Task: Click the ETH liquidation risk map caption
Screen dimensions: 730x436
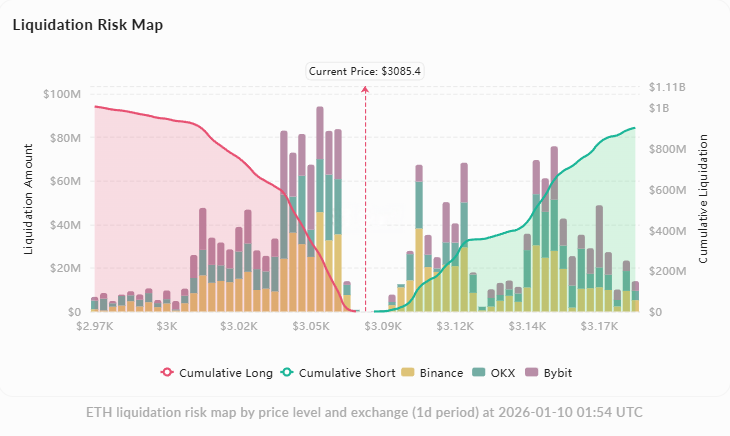Action: pyautogui.click(x=364, y=412)
